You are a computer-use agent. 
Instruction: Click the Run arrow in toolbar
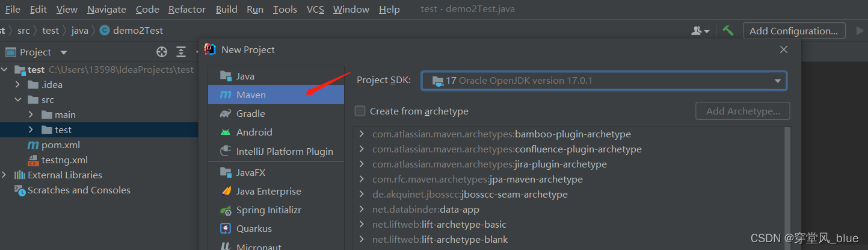click(x=860, y=31)
